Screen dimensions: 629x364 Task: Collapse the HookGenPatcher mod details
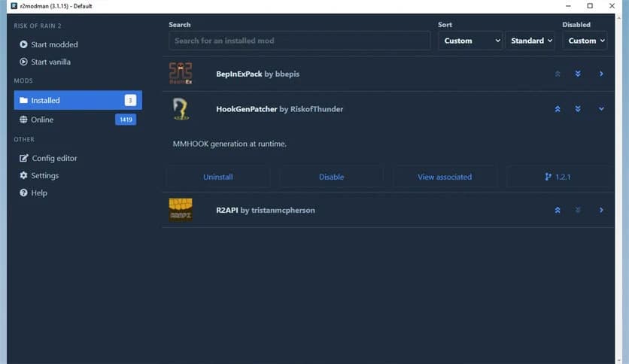(x=601, y=109)
